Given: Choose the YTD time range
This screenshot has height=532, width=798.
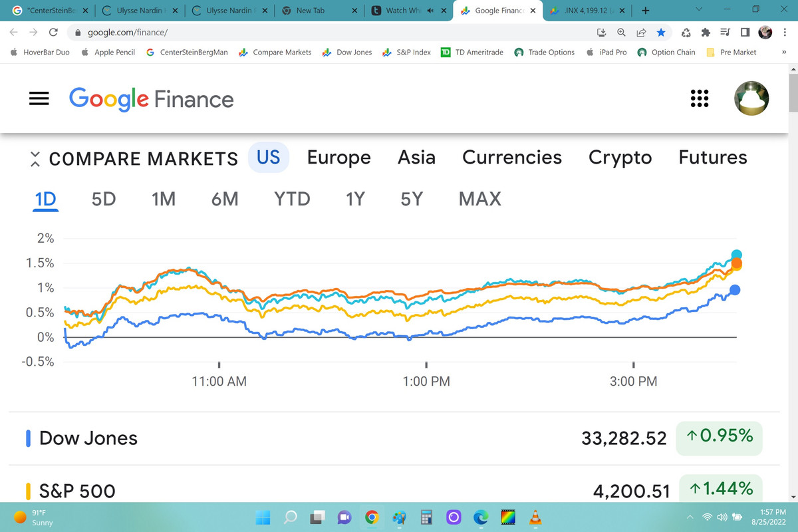Looking at the screenshot, I should tap(292, 199).
